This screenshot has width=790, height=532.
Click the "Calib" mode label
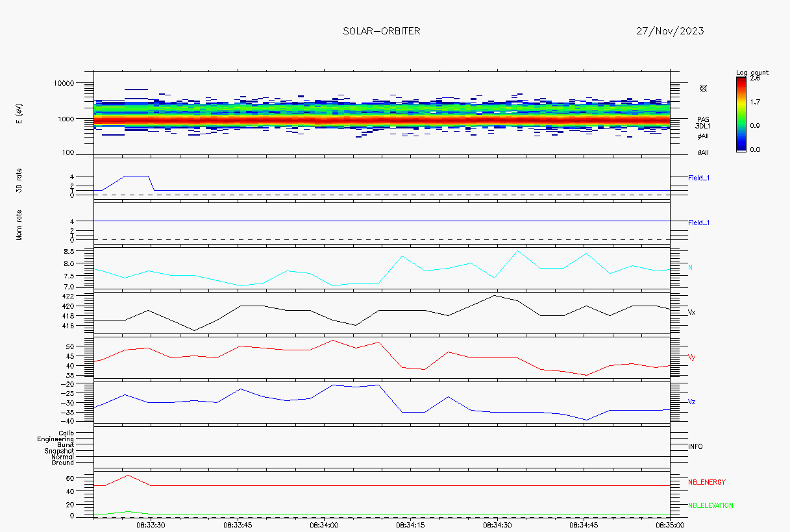click(66, 433)
